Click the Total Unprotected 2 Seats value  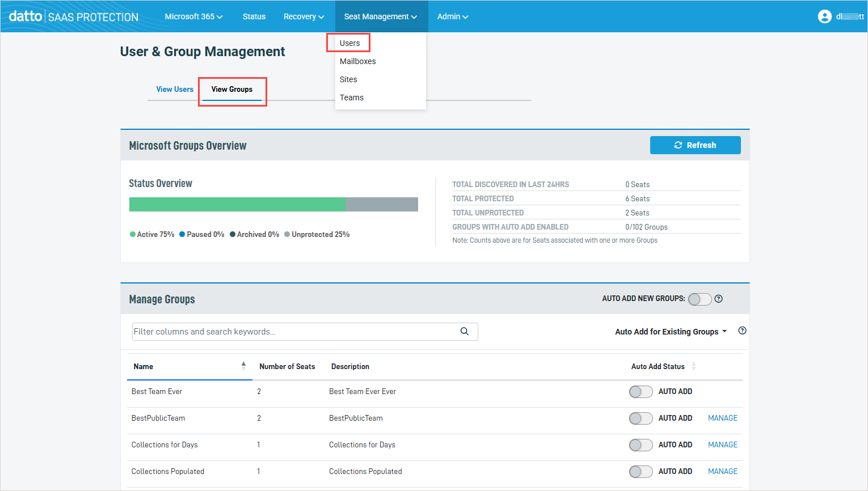[x=637, y=213]
